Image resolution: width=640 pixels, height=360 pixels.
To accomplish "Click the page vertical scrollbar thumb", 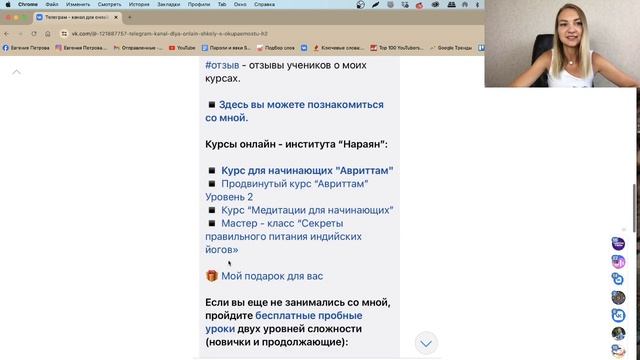I will (x=634, y=208).
